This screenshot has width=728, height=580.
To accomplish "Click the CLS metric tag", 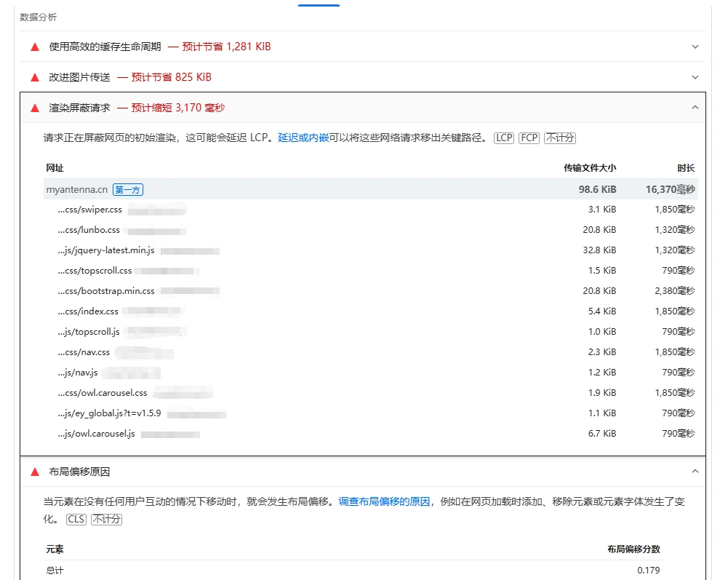I will tap(76, 520).
